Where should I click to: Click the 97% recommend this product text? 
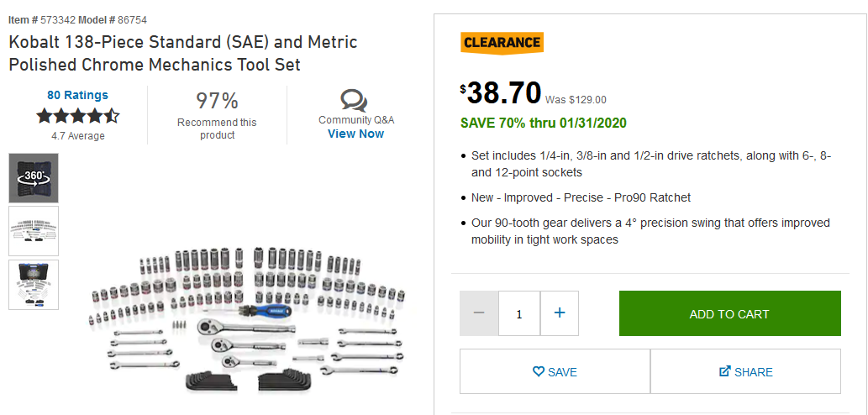click(x=217, y=102)
